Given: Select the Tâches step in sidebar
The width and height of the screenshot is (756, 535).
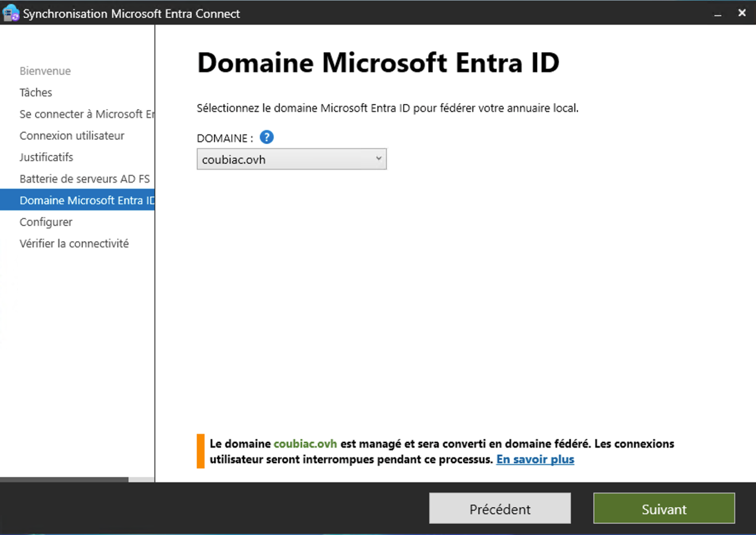Looking at the screenshot, I should 36,92.
